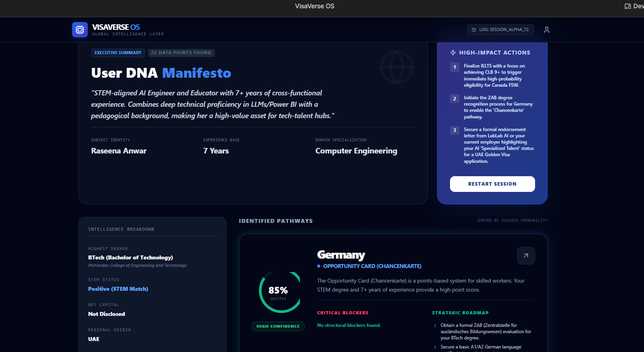Viewport: 644px width, 352px height.
Task: Click the 'HIGH-IMPACT ACTIONS' heading
Action: pos(495,53)
